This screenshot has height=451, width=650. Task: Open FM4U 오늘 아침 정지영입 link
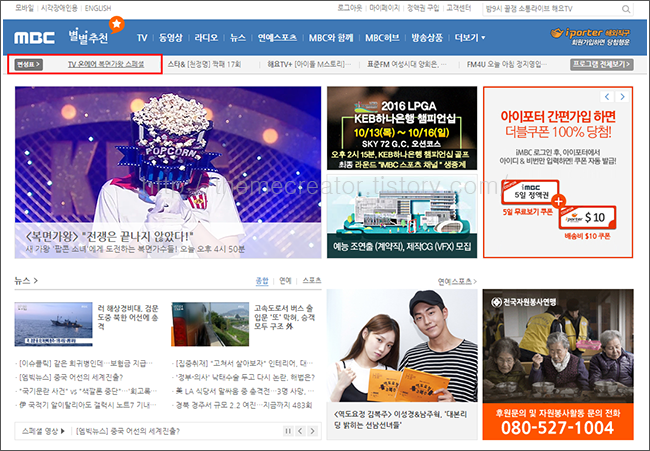point(507,64)
